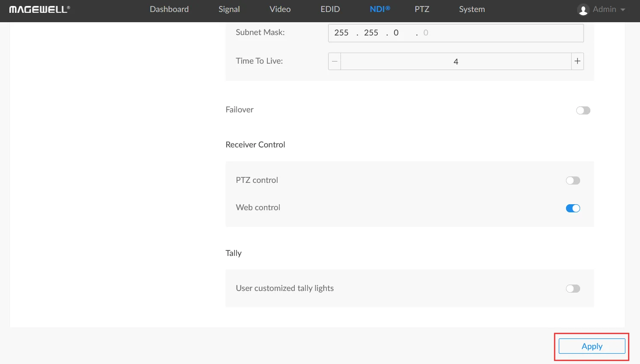This screenshot has width=640, height=364.
Task: Open the Dashboard tab
Action: [169, 9]
